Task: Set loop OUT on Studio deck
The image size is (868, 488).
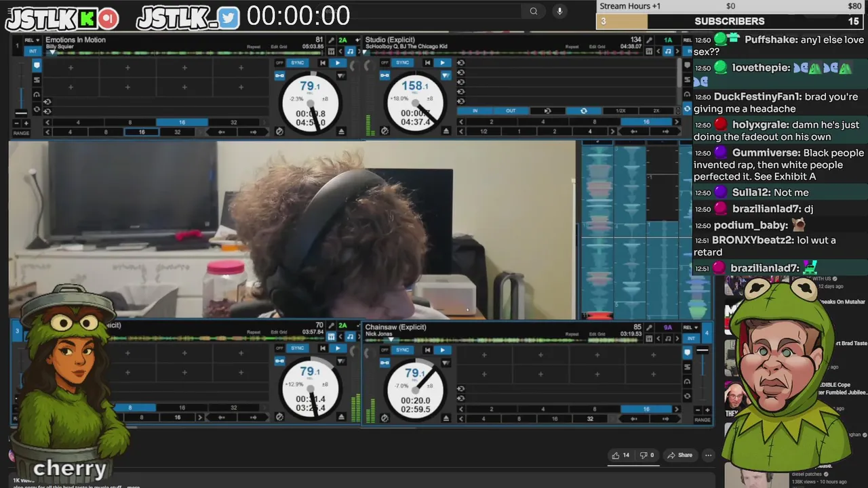Action: 511,110
